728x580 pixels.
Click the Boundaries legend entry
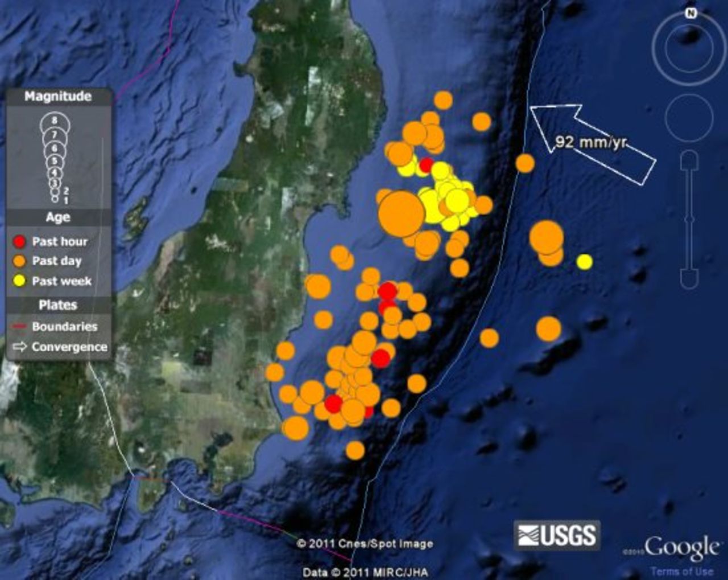[x=64, y=327]
